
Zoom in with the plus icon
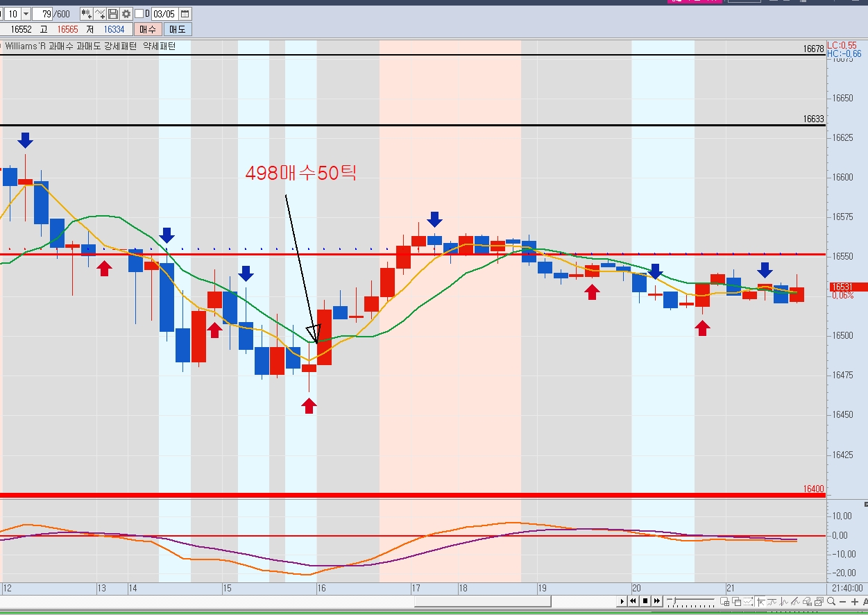[x=855, y=602]
